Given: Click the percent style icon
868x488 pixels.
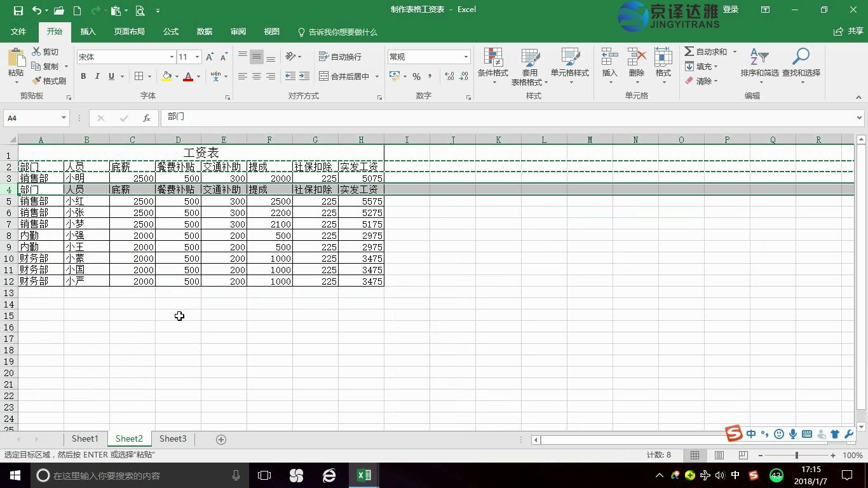Looking at the screenshot, I should pyautogui.click(x=416, y=76).
